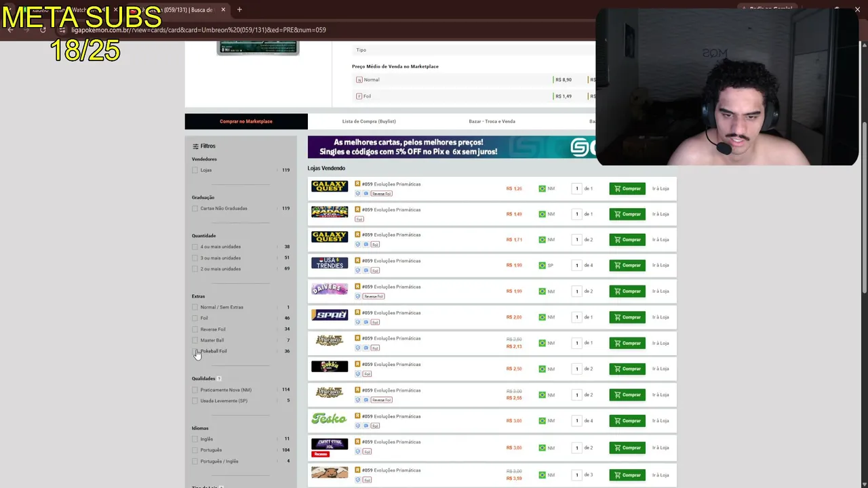Select the 2 ou mais unidades checkbox
Screen dimensions: 868x488
pos(195,269)
